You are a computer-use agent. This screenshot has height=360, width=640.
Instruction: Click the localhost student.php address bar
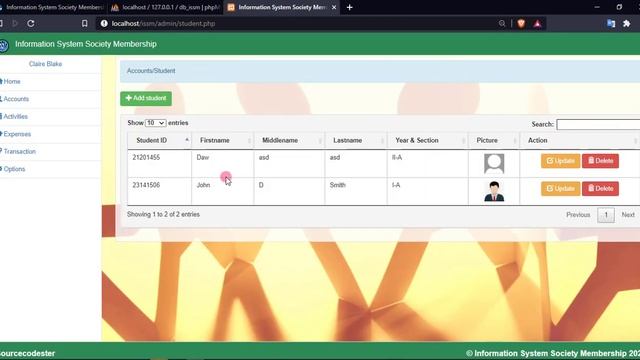(x=163, y=24)
